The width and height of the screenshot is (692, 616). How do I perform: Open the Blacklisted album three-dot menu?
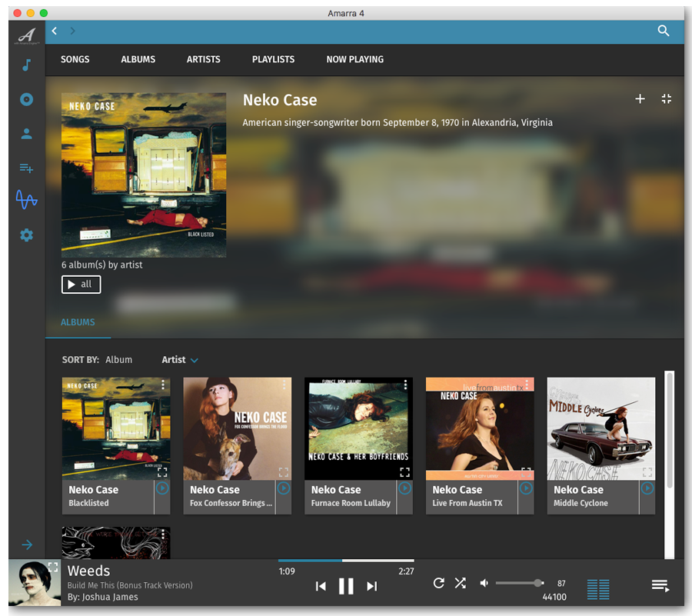click(163, 385)
